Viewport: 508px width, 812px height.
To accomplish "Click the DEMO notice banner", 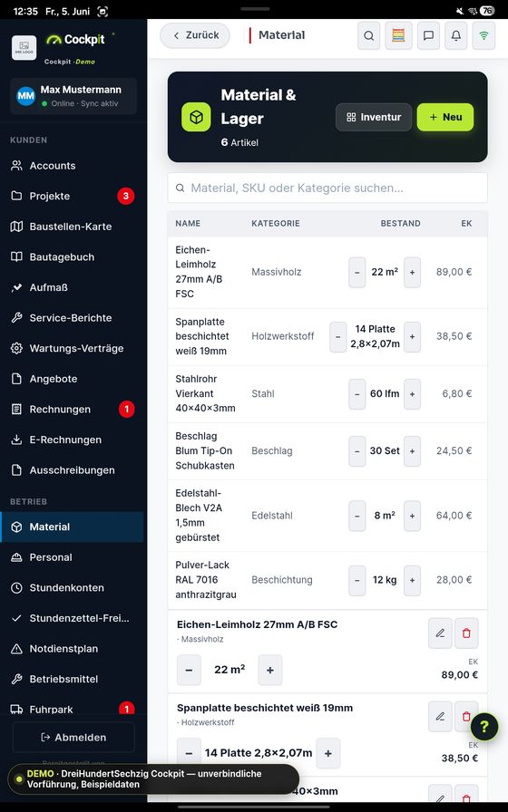I will (153, 778).
